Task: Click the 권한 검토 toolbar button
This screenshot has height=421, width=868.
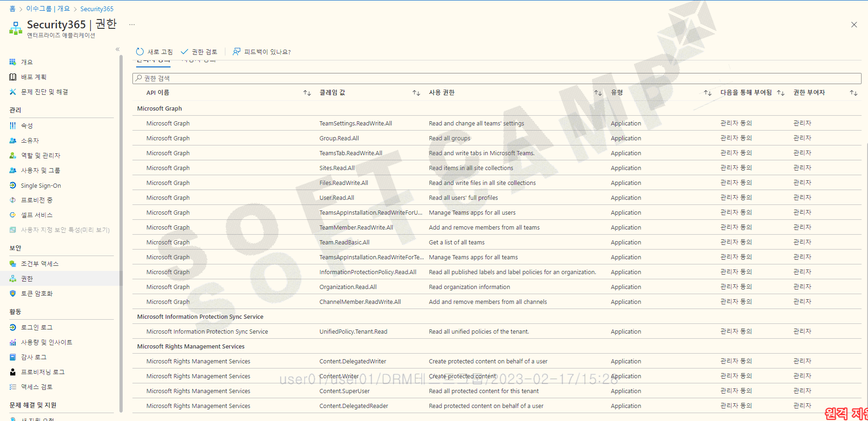Action: point(199,52)
